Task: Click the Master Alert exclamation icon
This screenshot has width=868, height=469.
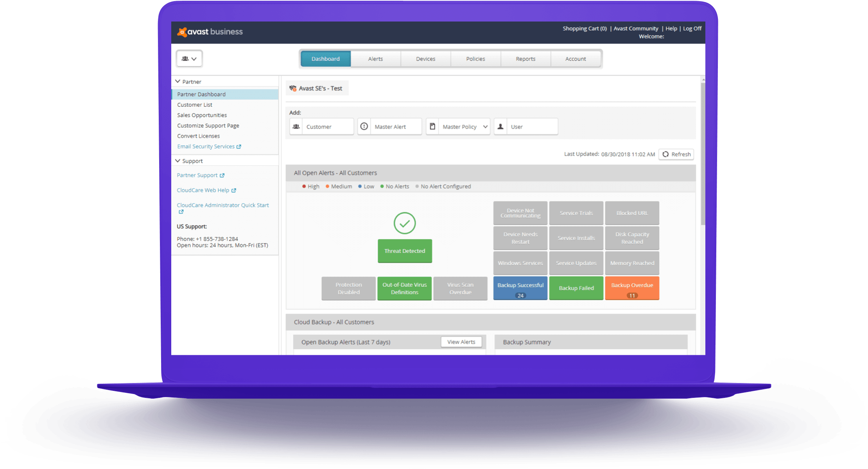Action: (x=364, y=127)
